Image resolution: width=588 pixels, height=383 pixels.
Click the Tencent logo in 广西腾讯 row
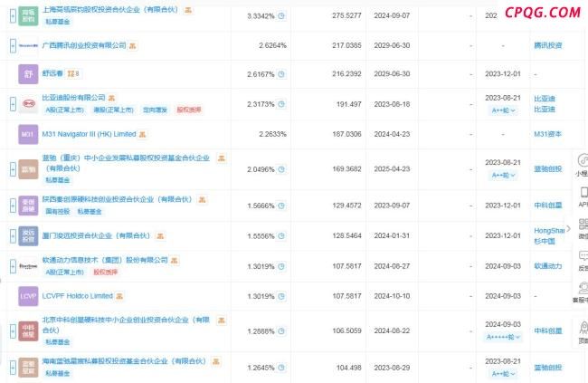click(x=28, y=46)
